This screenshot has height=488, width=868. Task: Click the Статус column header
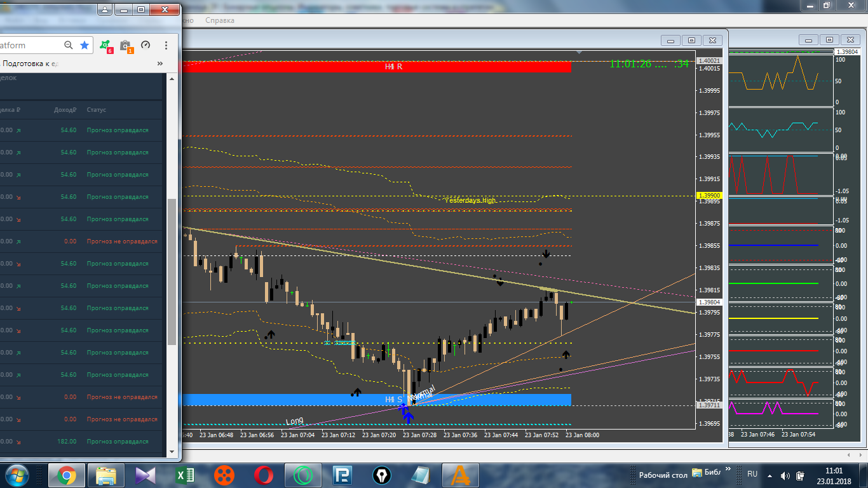(97, 110)
